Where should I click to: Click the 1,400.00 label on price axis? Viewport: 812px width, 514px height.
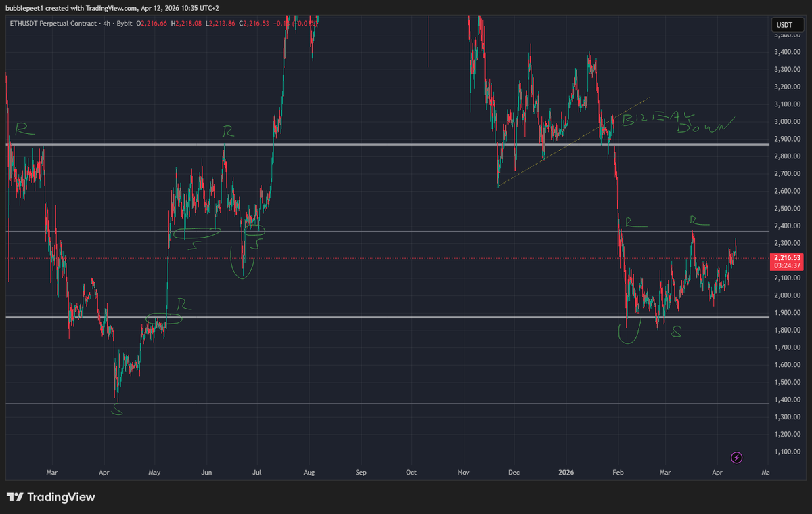pyautogui.click(x=787, y=400)
